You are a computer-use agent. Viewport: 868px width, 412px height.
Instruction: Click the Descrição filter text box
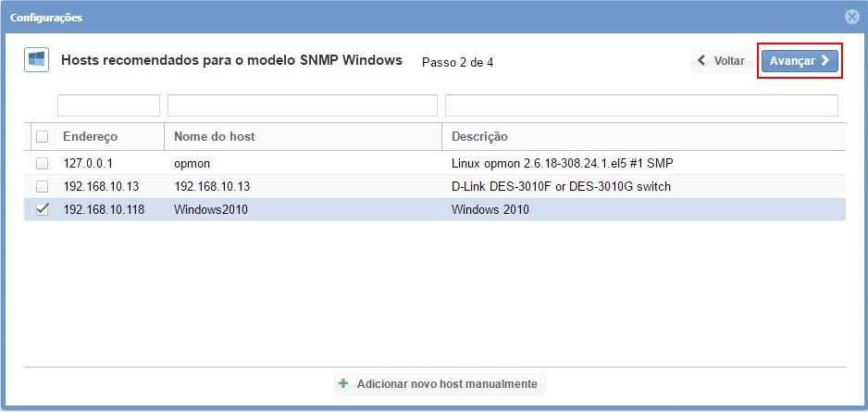[x=641, y=105]
